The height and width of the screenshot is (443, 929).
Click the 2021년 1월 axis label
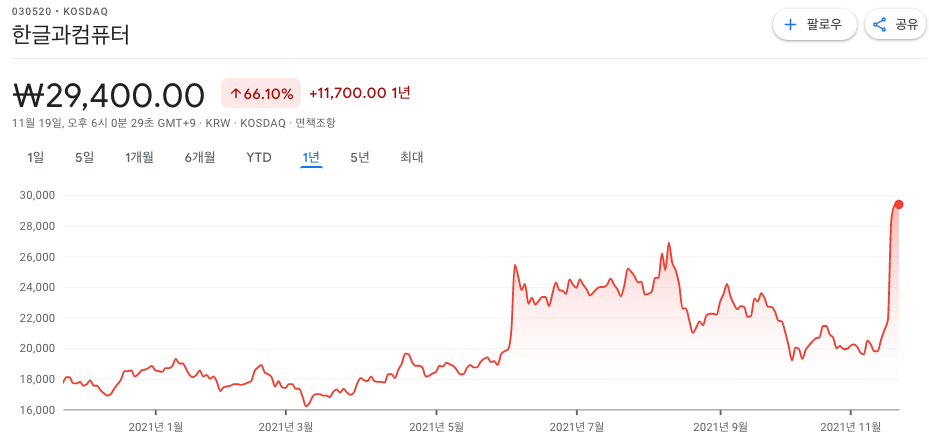156,426
